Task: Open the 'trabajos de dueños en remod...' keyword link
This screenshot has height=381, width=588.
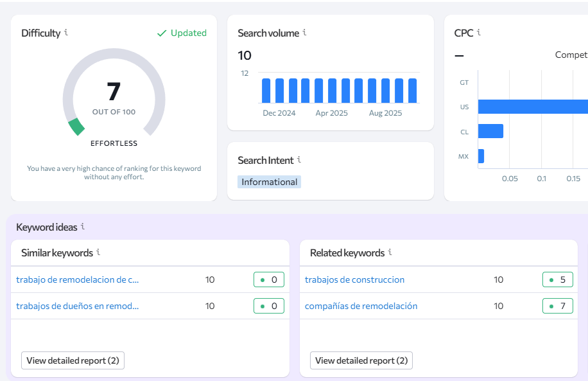Action: click(x=78, y=306)
